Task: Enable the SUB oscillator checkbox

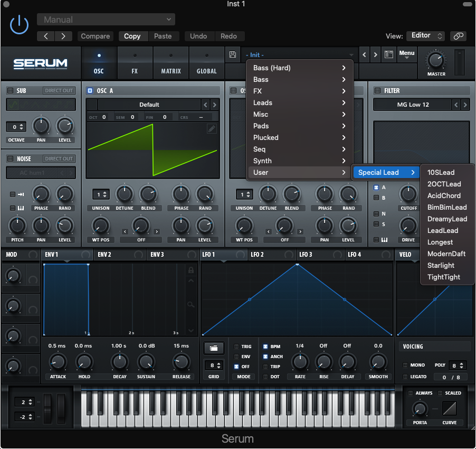Action: point(10,91)
